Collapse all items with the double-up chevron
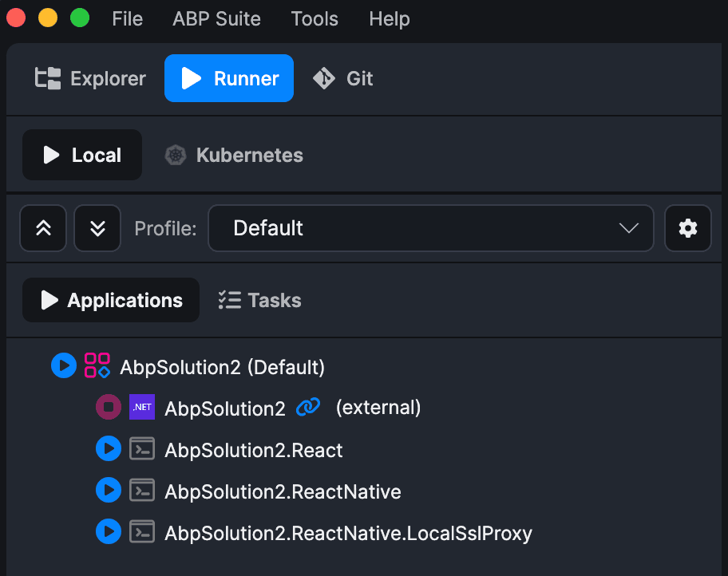Screen dimensions: 728x576 click(43, 228)
